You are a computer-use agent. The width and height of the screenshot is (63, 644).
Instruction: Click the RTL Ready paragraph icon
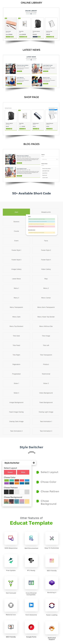31,560
